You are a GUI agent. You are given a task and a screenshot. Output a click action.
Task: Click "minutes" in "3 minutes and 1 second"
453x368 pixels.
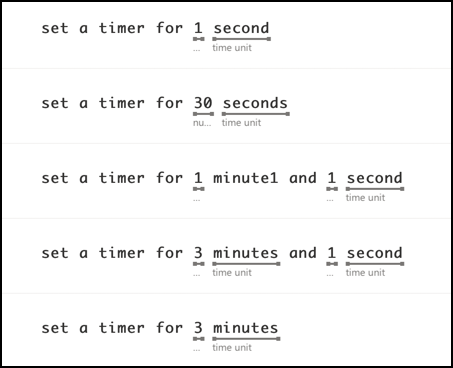(245, 253)
